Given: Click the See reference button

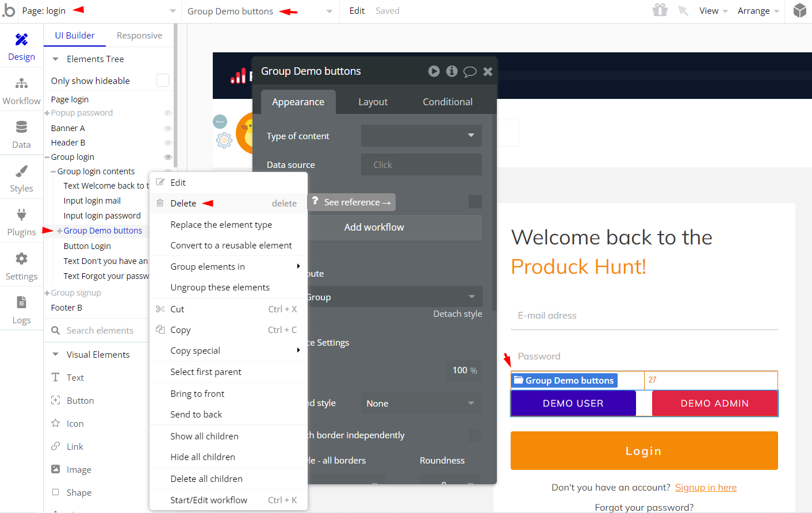Looking at the screenshot, I should point(351,202).
